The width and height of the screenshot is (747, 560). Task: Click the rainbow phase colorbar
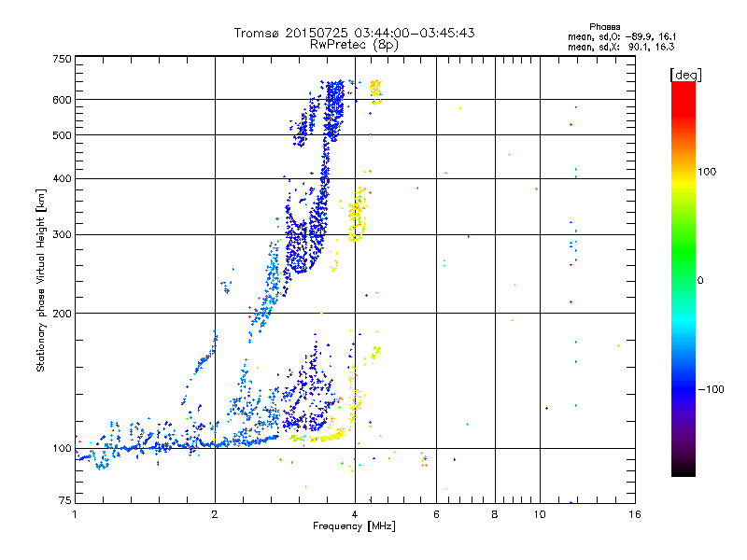coord(684,278)
